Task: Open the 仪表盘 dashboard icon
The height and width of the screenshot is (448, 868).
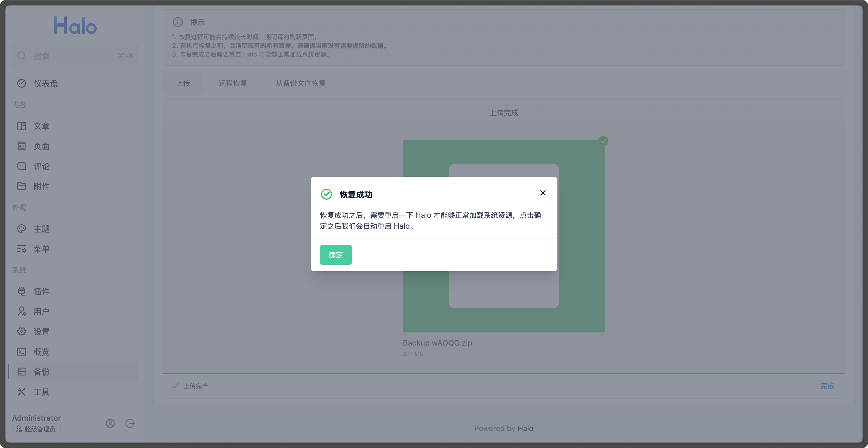Action: [22, 83]
